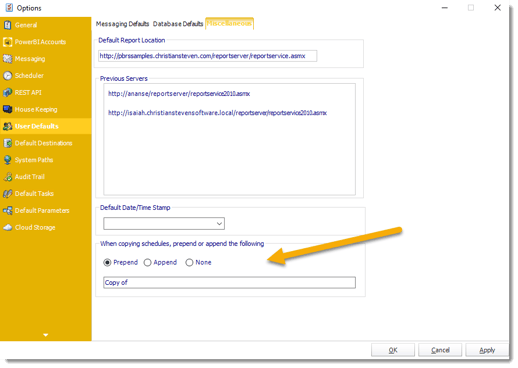Viewport: 518px width, 368px height.
Task: Close the Options window
Action: pyautogui.click(x=497, y=8)
